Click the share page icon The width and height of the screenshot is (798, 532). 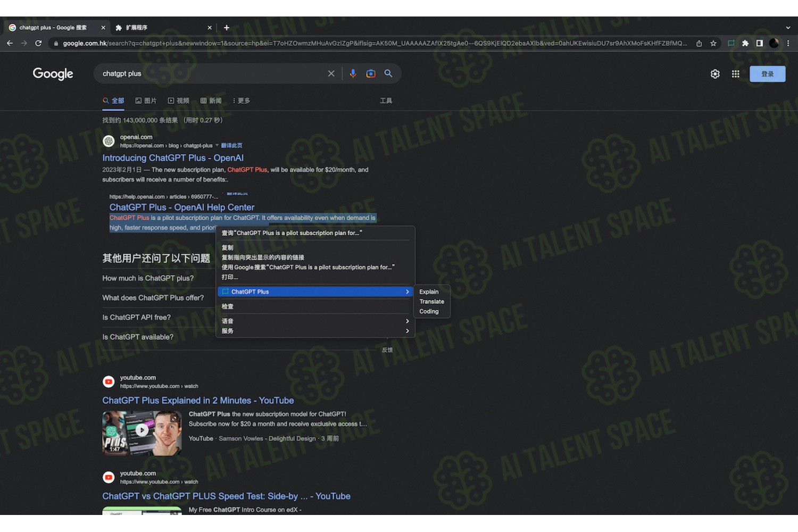point(699,43)
